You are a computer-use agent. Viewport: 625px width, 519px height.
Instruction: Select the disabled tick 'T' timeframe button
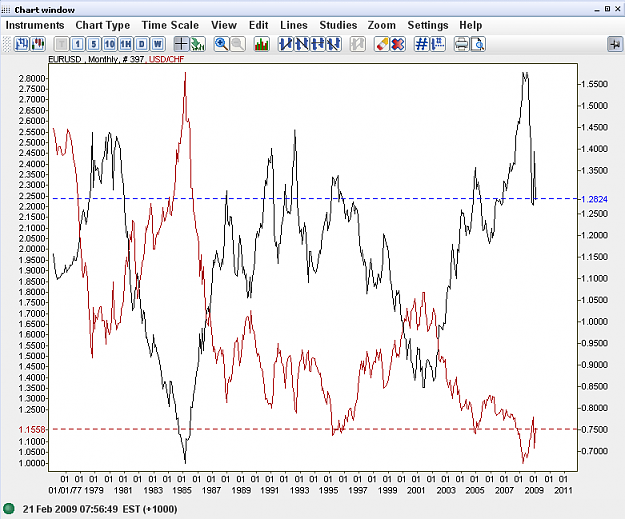pyautogui.click(x=61, y=44)
